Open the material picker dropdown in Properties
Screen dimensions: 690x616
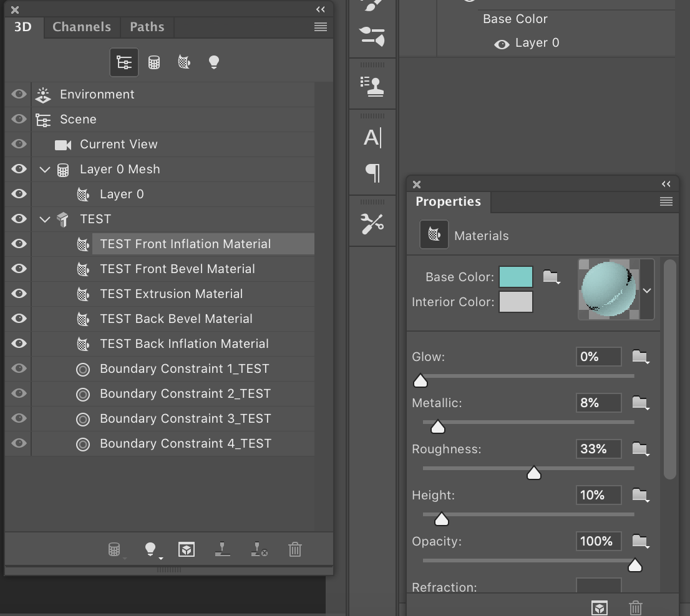647,290
